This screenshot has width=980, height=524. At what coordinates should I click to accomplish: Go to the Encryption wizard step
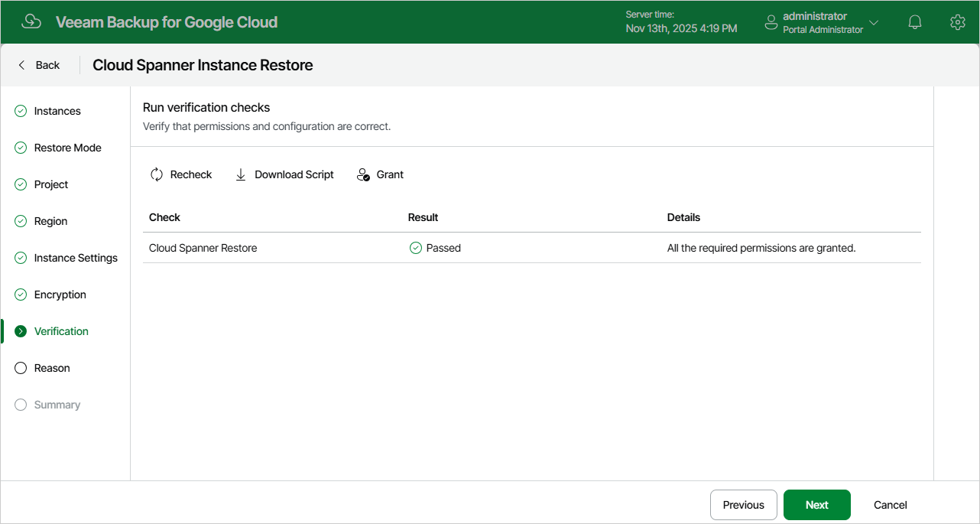click(x=60, y=295)
